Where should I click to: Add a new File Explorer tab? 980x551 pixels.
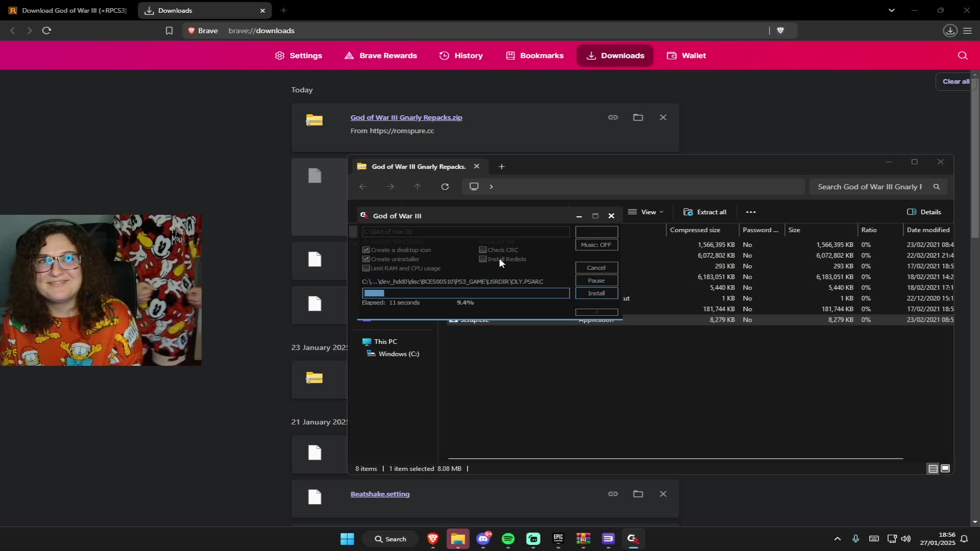pos(501,167)
